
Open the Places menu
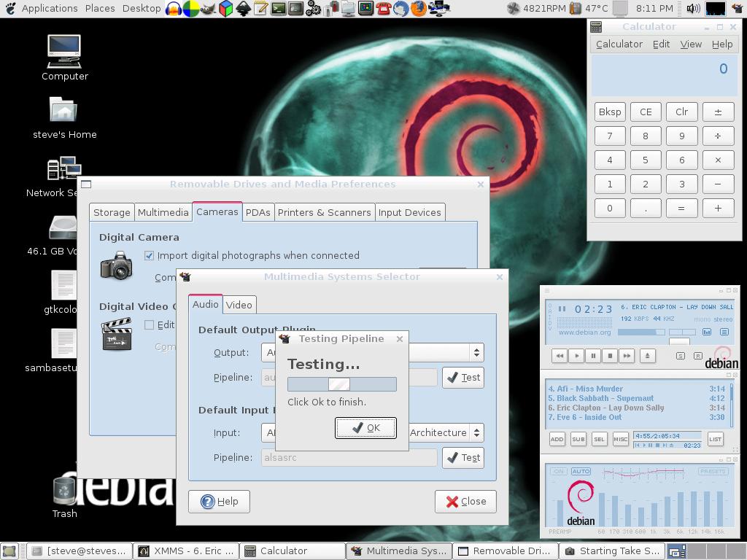[100, 9]
